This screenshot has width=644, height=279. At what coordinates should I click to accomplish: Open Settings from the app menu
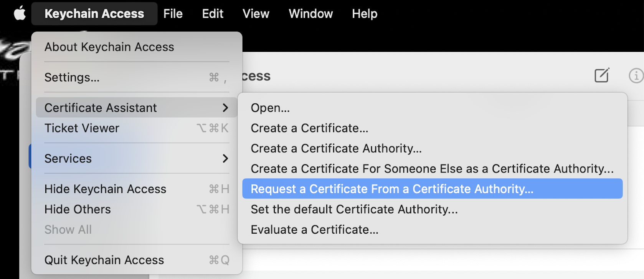pyautogui.click(x=72, y=77)
